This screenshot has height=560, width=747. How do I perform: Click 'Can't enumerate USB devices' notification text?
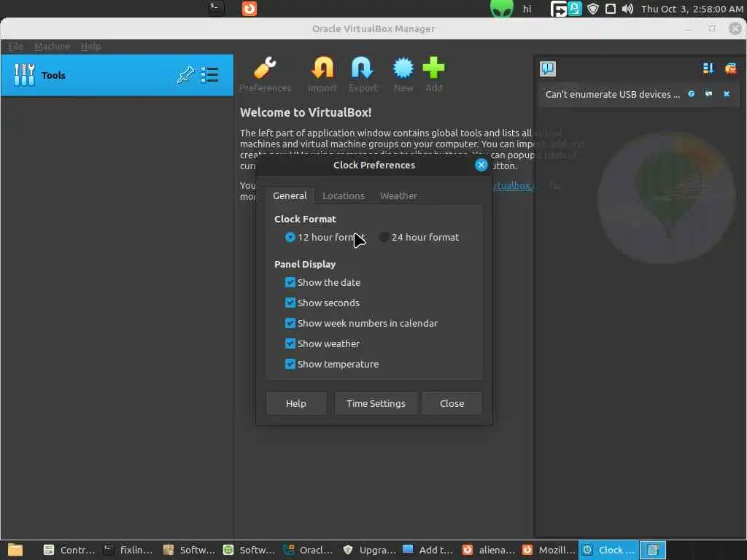(x=613, y=94)
